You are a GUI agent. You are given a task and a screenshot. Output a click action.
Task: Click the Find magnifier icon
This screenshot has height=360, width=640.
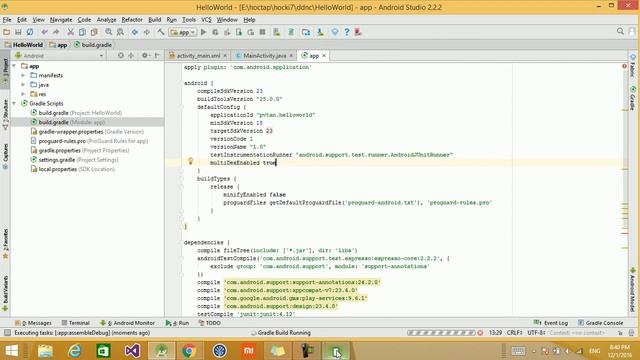[109, 32]
